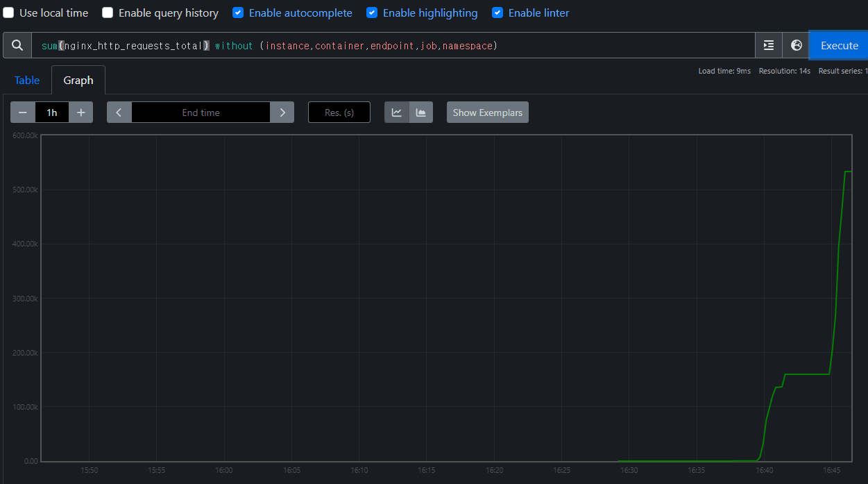Disable the autocomplete checkbox

[x=238, y=12]
